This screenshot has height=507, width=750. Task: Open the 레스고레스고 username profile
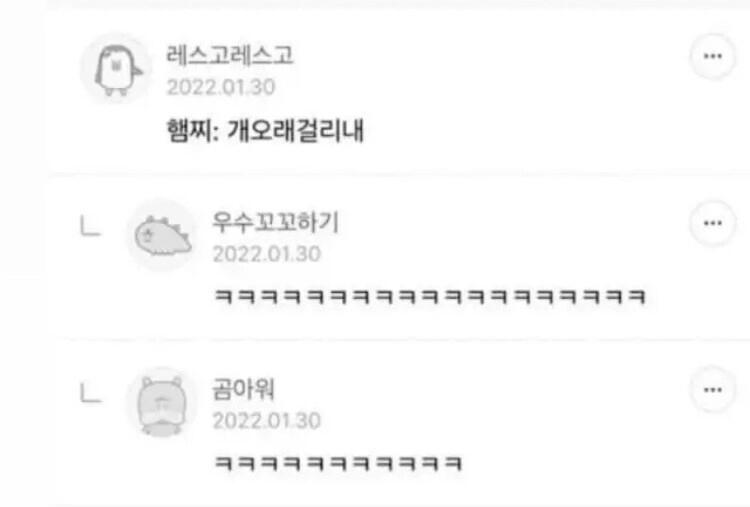(230, 55)
